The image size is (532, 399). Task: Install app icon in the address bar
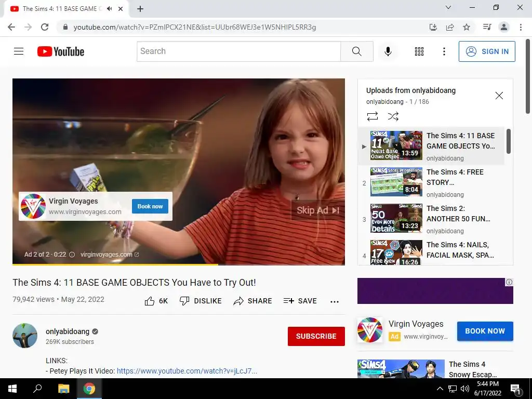433,27
